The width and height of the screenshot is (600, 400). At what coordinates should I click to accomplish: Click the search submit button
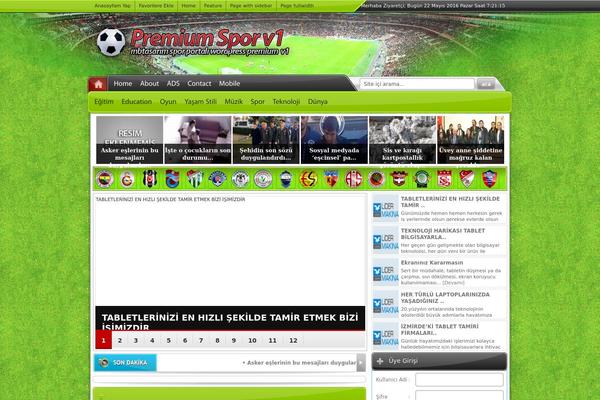pos(486,84)
